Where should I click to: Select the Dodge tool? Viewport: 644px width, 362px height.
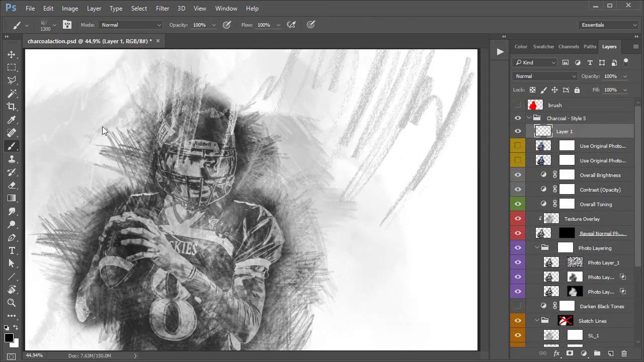12,225
